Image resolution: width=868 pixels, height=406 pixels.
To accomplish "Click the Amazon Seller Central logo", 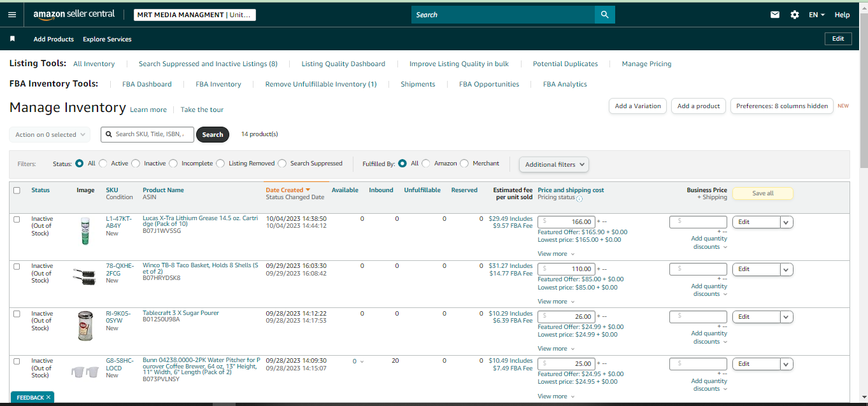I will 75,15.
